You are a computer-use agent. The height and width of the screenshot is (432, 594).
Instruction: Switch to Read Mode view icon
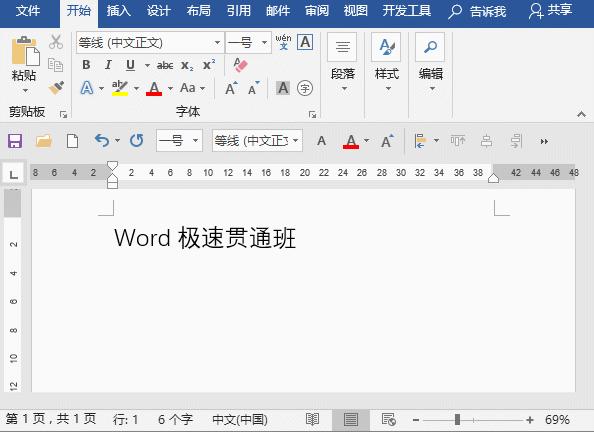pyautogui.click(x=313, y=419)
